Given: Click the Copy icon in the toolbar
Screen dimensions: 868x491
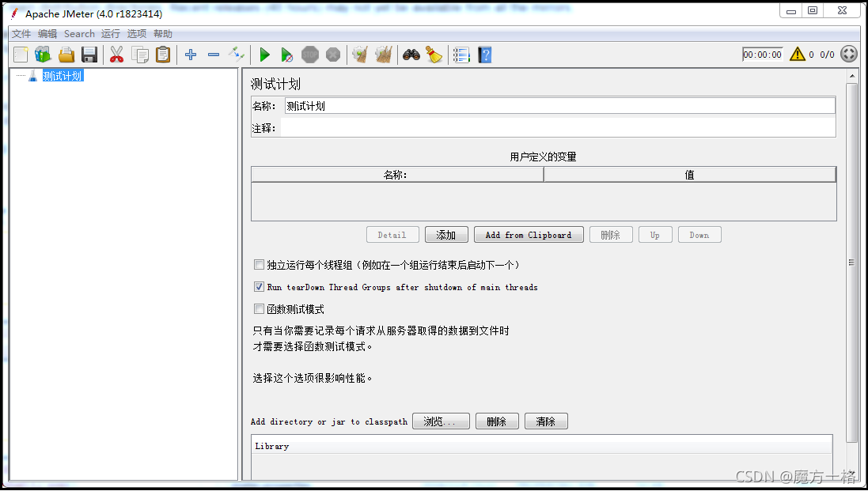Looking at the screenshot, I should pyautogui.click(x=140, y=55).
